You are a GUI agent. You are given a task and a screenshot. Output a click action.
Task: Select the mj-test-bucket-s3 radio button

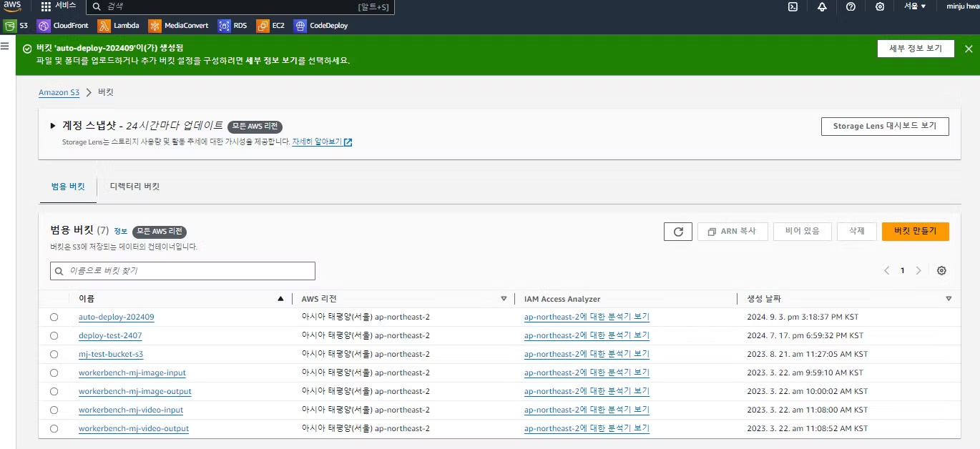tap(54, 354)
